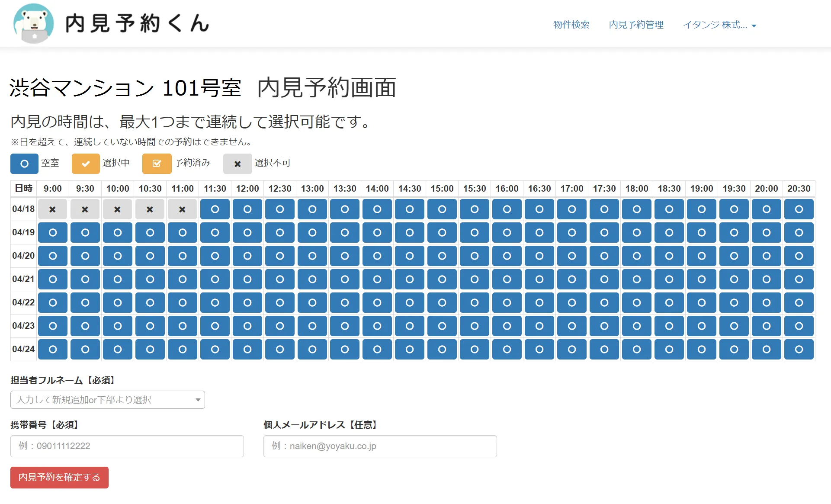Image resolution: width=831 pixels, height=504 pixels.
Task: Expand the イタンジ 株式 account dropdown
Action: (719, 25)
